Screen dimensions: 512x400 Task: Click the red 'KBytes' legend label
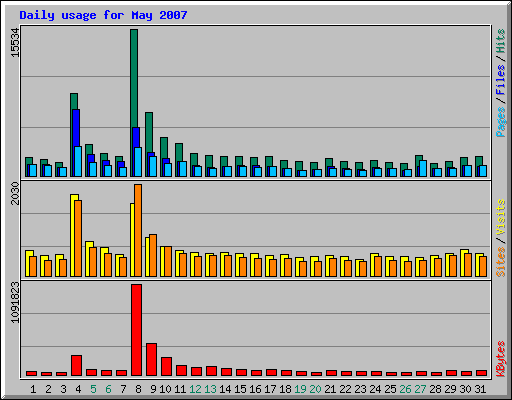tap(501, 359)
